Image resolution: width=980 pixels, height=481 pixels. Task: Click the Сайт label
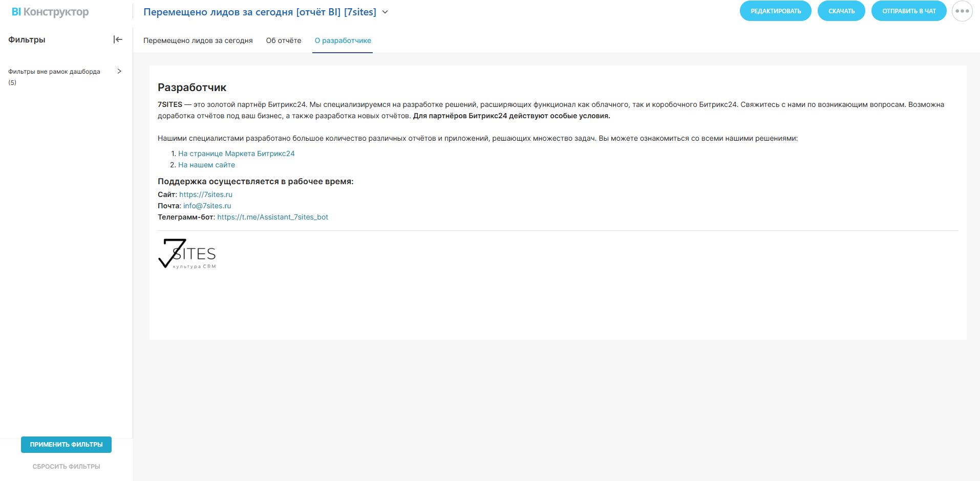[x=167, y=194]
